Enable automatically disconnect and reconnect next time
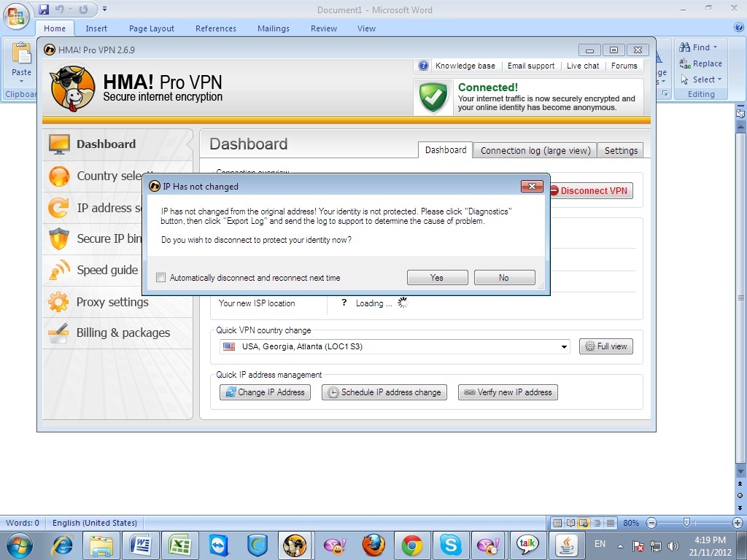The height and width of the screenshot is (560, 747). (x=161, y=278)
